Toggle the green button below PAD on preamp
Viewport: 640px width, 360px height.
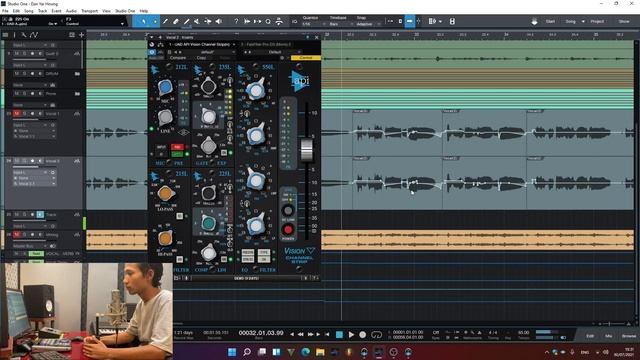[x=177, y=154]
